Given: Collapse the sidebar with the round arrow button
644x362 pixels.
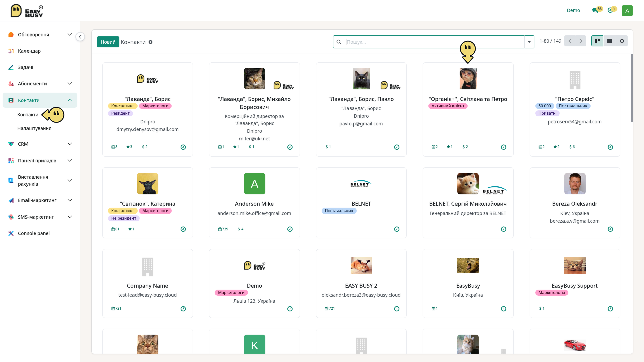Looking at the screenshot, I should tap(80, 37).
